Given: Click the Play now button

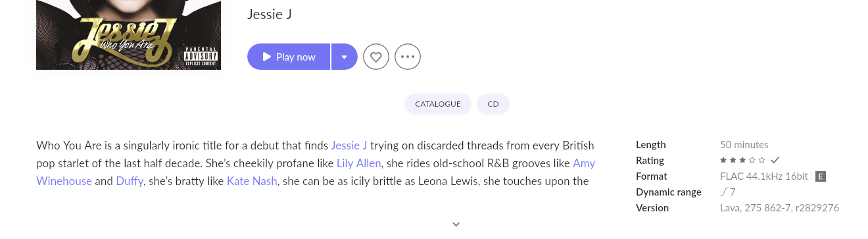Looking at the screenshot, I should [289, 57].
